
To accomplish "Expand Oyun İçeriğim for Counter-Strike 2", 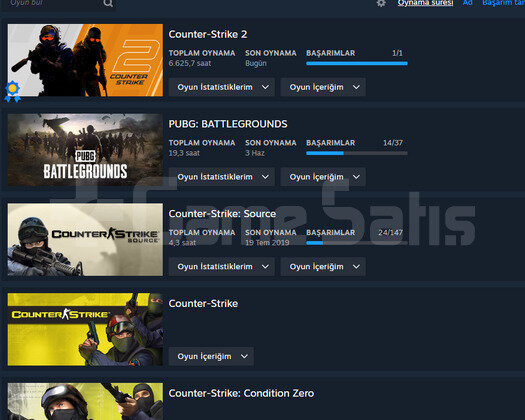I will pyautogui.click(x=323, y=87).
